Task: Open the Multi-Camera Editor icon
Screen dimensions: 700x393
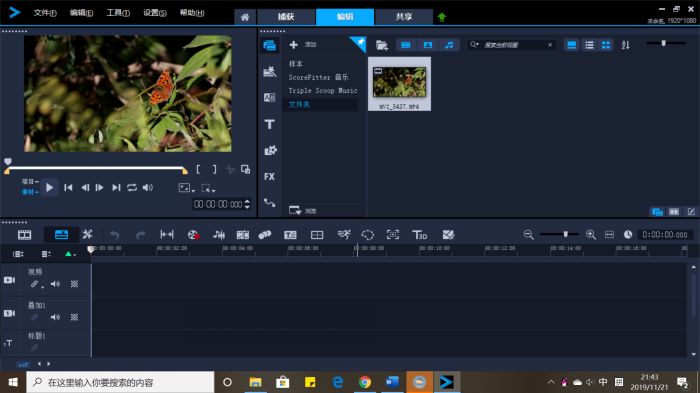Action: click(x=317, y=234)
